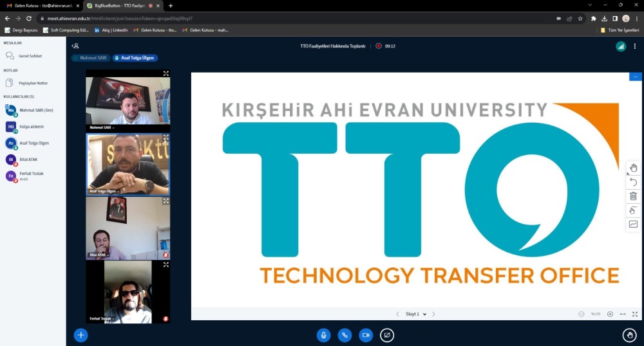Viewport: 644px width, 346px height.
Task: Select Asaf Tolga Ülgen talking indicator
Action: [x=135, y=58]
